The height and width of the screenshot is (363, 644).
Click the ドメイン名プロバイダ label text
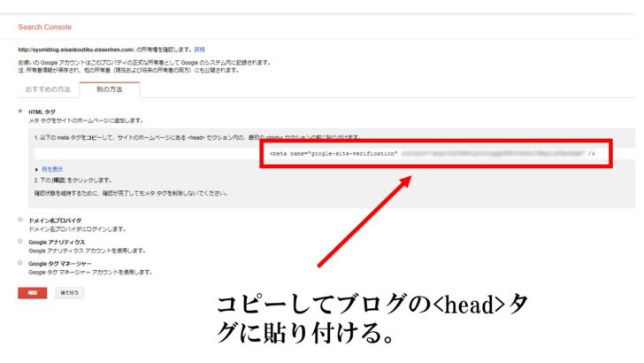[x=55, y=220]
